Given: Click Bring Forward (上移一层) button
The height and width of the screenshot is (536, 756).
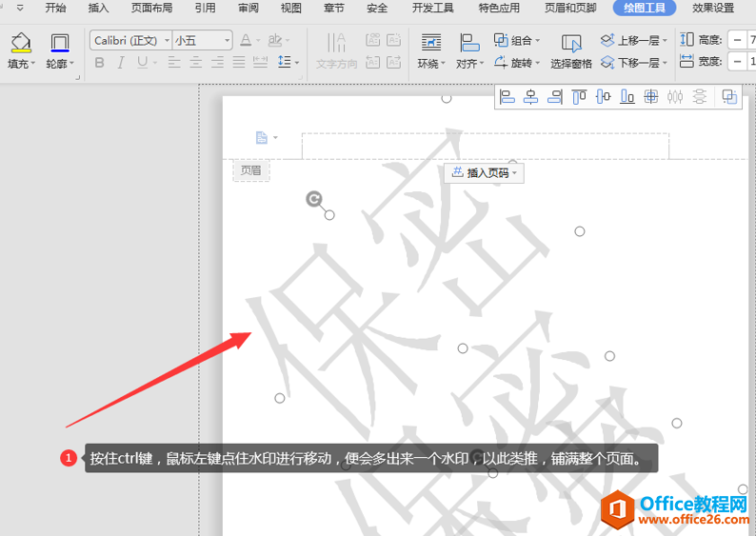Looking at the screenshot, I should (x=633, y=41).
